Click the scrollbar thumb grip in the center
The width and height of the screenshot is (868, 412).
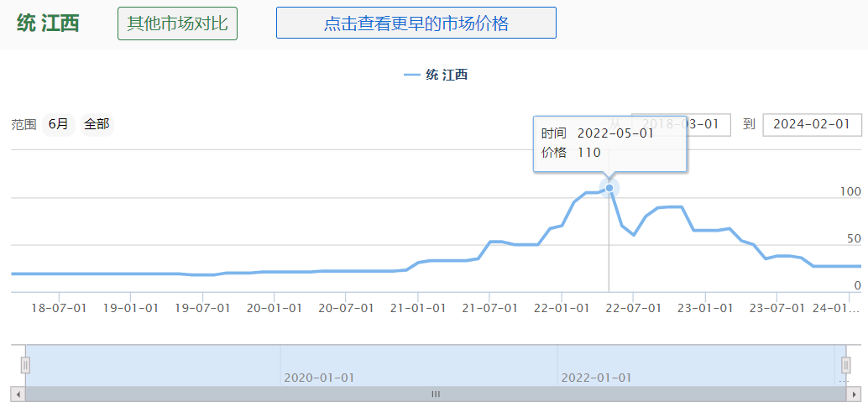[436, 394]
